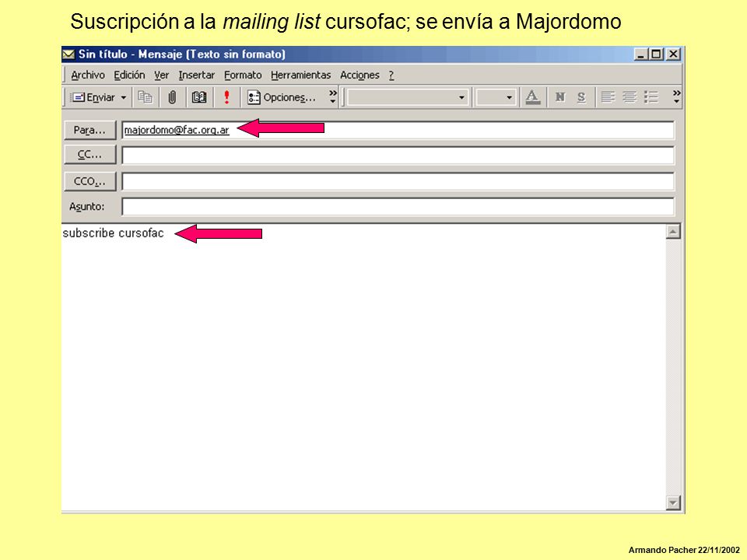This screenshot has width=747, height=560.
Task: Maximize the message window
Action: coord(657,54)
